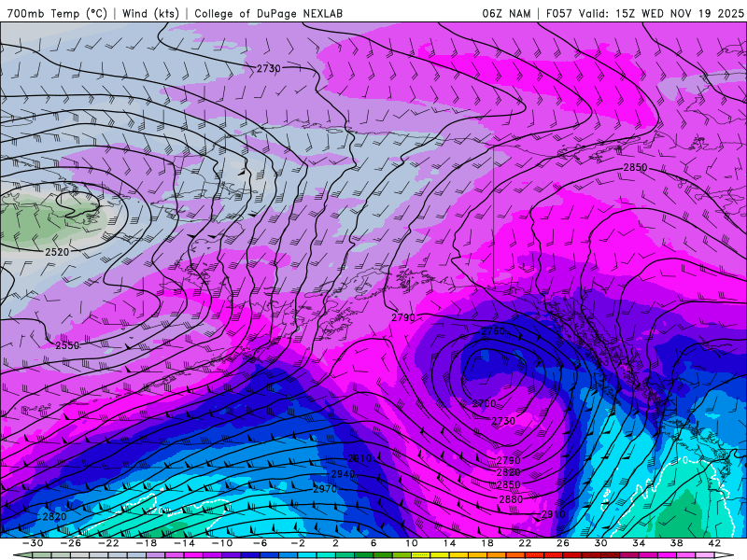Select the 14 color scale value
The image size is (747, 560).
click(x=449, y=543)
